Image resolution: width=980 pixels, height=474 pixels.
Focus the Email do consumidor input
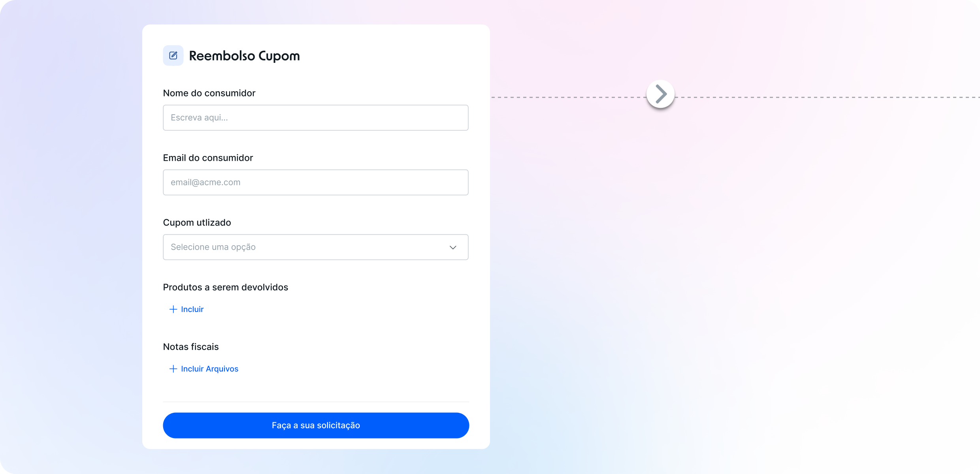tap(315, 182)
